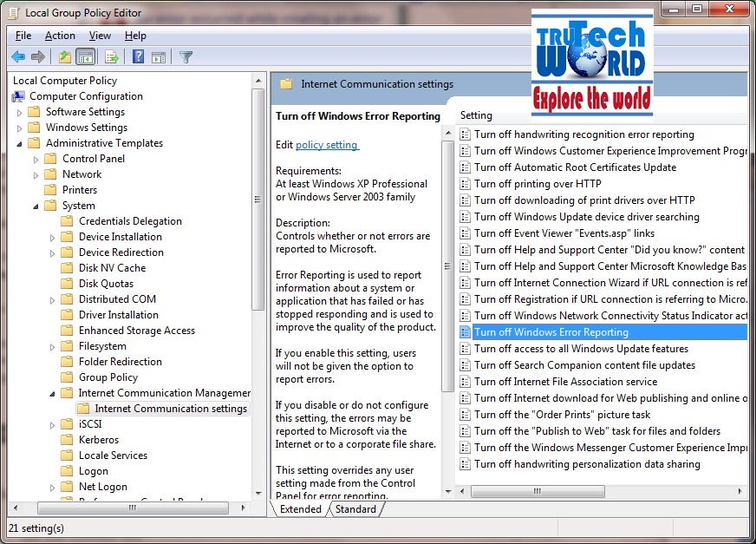Click policy icon beside Turn off printing over HTTP

465,184
